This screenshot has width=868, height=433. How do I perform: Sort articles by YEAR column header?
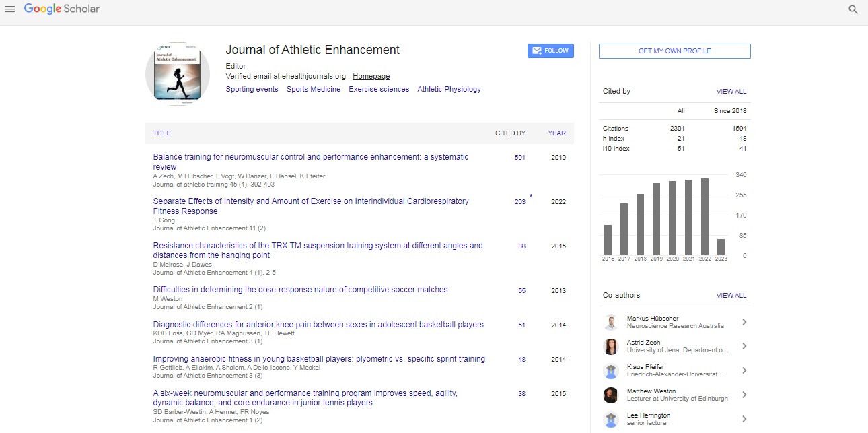pyautogui.click(x=556, y=133)
